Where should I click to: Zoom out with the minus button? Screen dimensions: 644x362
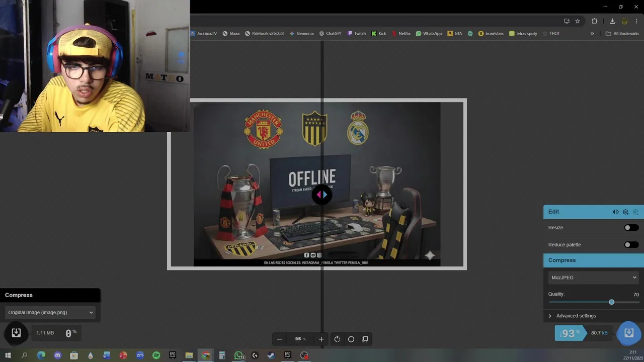click(x=279, y=339)
